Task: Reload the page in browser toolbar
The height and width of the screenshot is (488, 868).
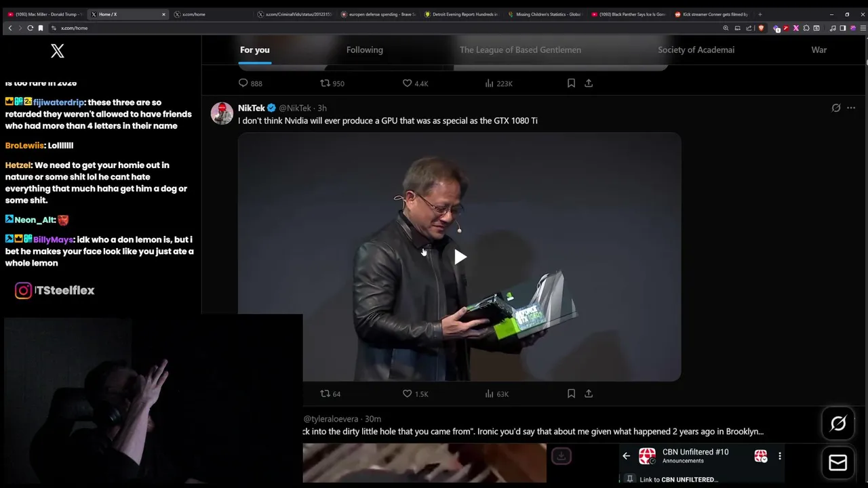Action: [x=30, y=28]
